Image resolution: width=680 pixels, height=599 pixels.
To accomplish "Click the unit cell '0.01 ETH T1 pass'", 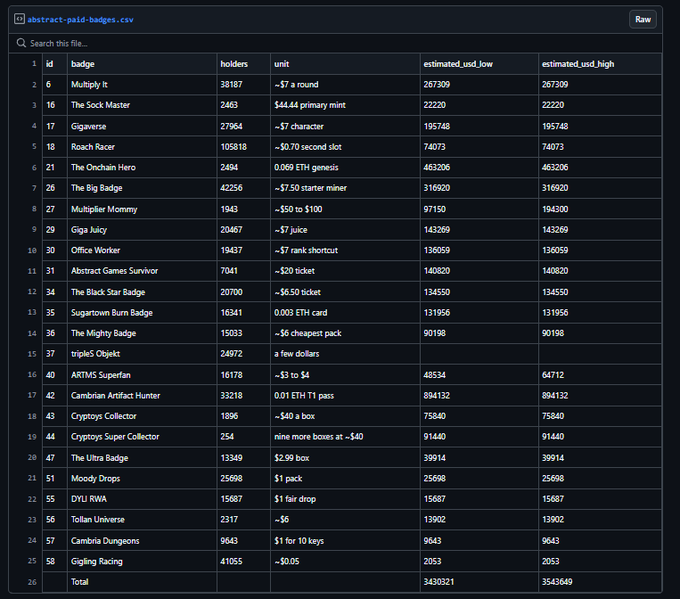I will [x=345, y=395].
